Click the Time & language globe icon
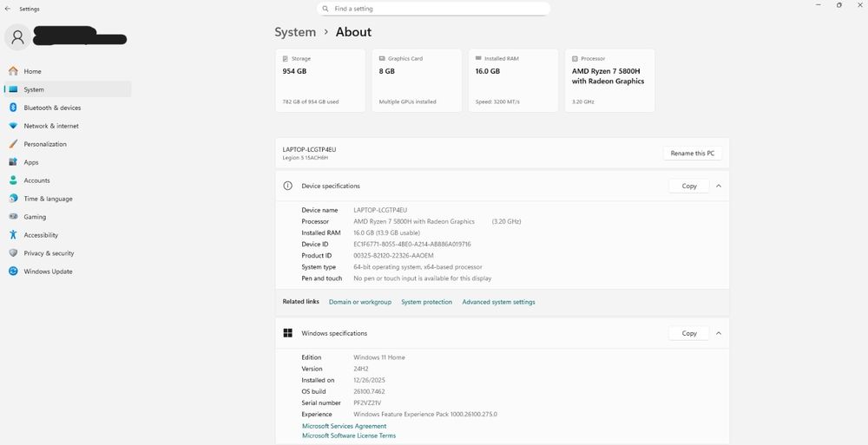Screen dimensions: 868x445 tap(13, 198)
